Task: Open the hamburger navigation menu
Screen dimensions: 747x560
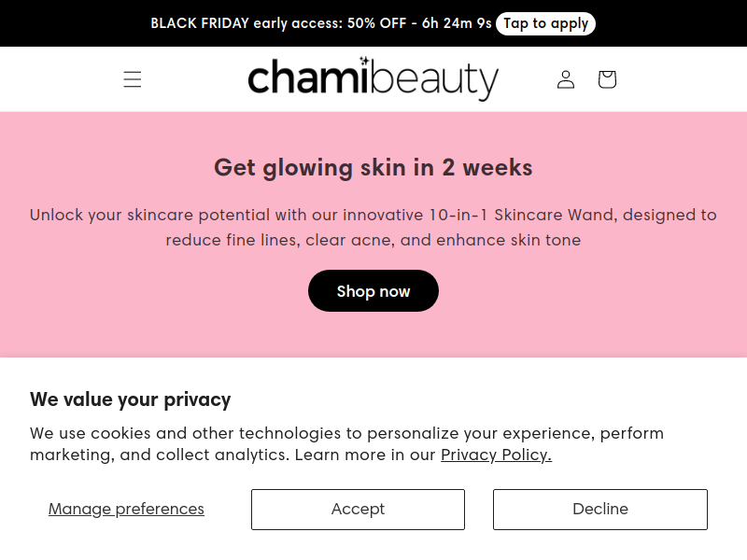Action: (133, 79)
